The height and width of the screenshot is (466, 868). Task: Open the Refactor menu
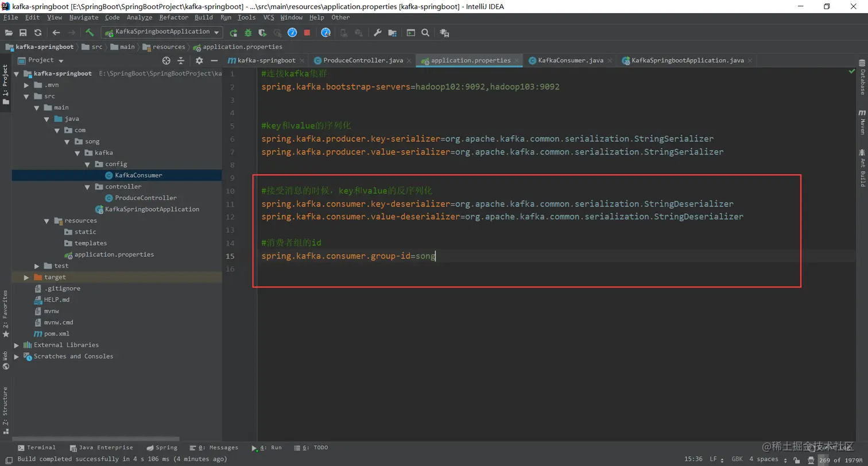(x=173, y=17)
